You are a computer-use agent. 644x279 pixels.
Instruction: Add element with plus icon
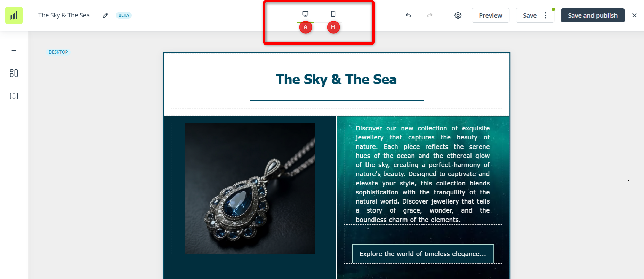(14, 50)
